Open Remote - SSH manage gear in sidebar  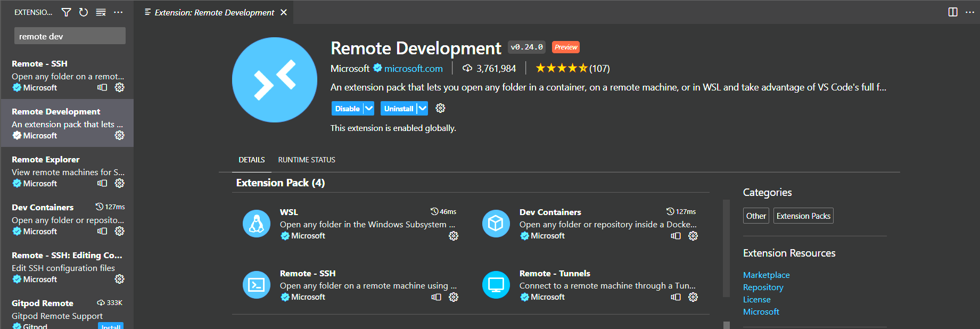(x=120, y=87)
